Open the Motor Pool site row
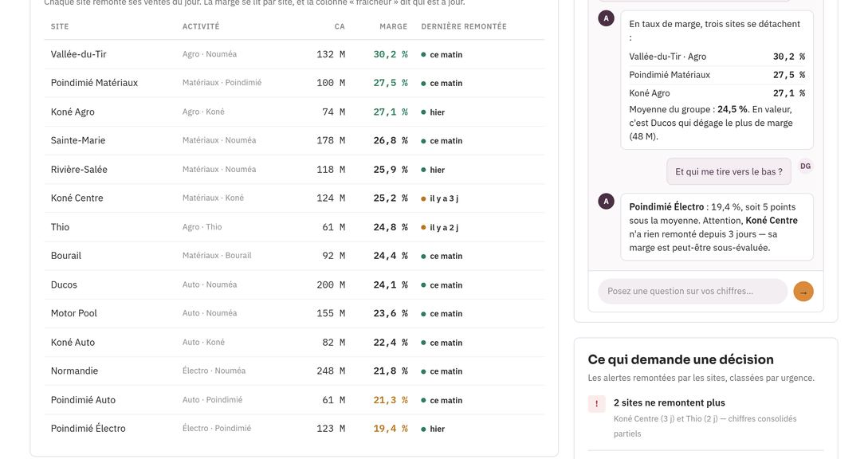This screenshot has width=868, height=459. pyautogui.click(x=294, y=313)
